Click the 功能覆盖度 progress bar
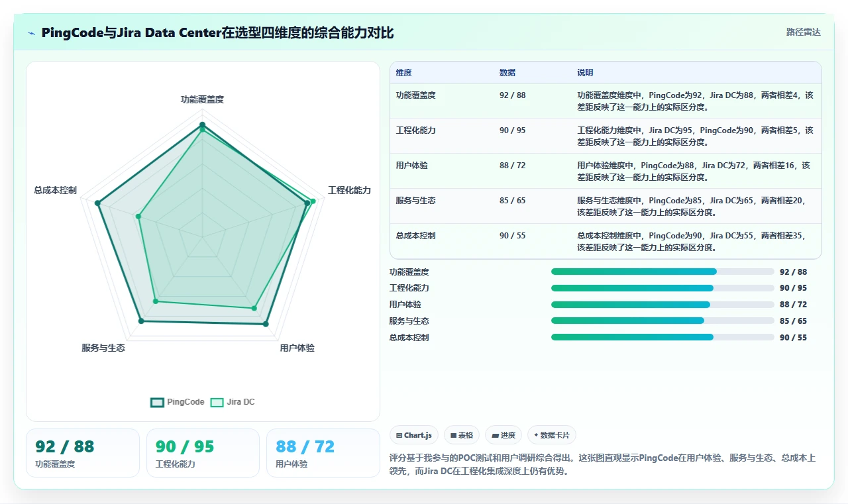The image size is (848, 504). [662, 272]
